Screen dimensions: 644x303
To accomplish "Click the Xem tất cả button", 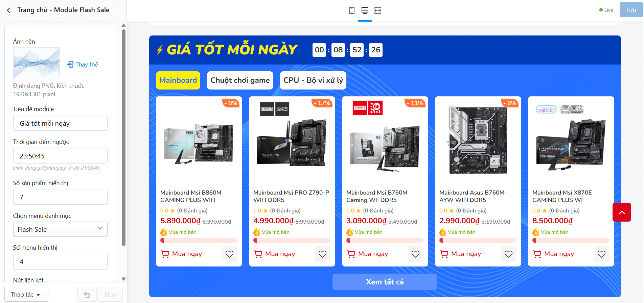I will tap(385, 282).
